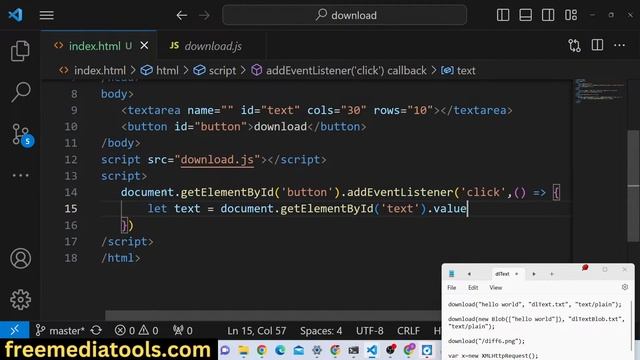
Task: Open the hamburger application menu
Action: tap(47, 16)
